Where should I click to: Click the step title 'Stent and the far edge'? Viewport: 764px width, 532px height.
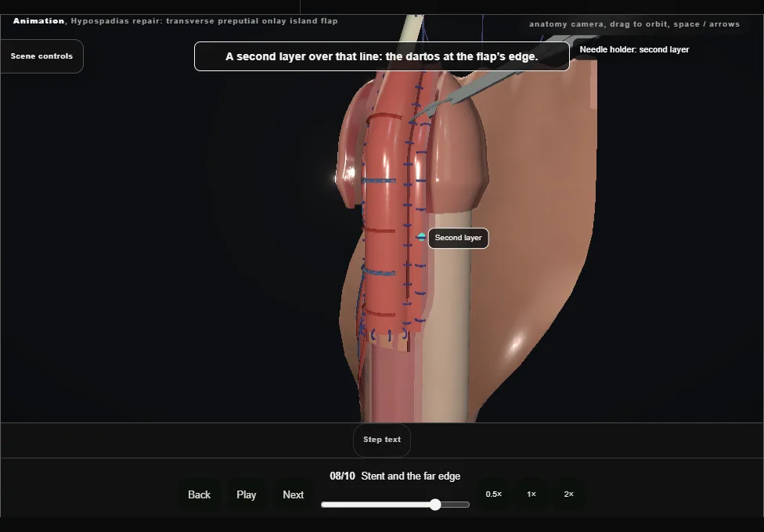point(411,476)
